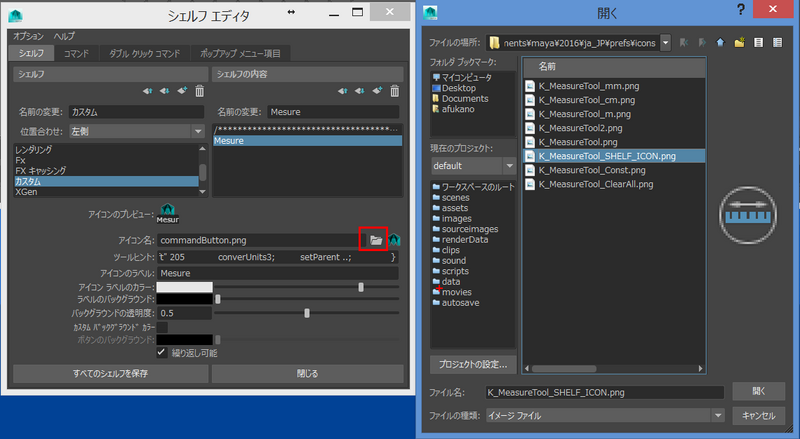Expand the file location path dropdown

[x=665, y=43]
